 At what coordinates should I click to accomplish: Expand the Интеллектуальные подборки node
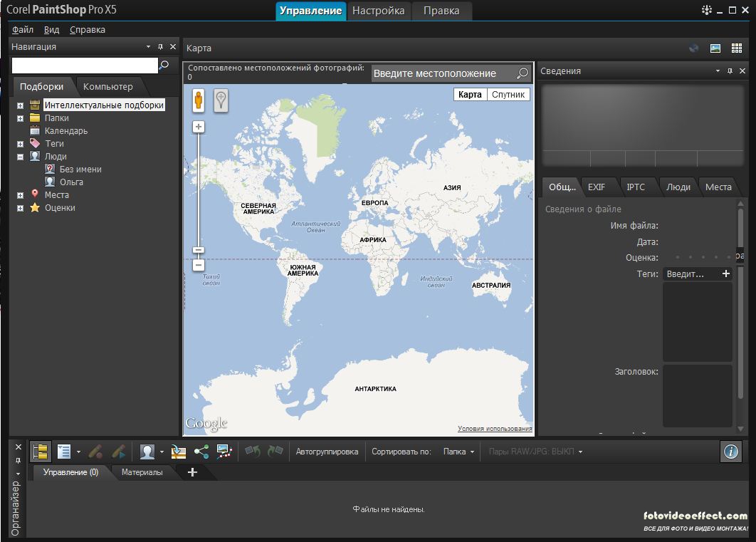[20, 105]
